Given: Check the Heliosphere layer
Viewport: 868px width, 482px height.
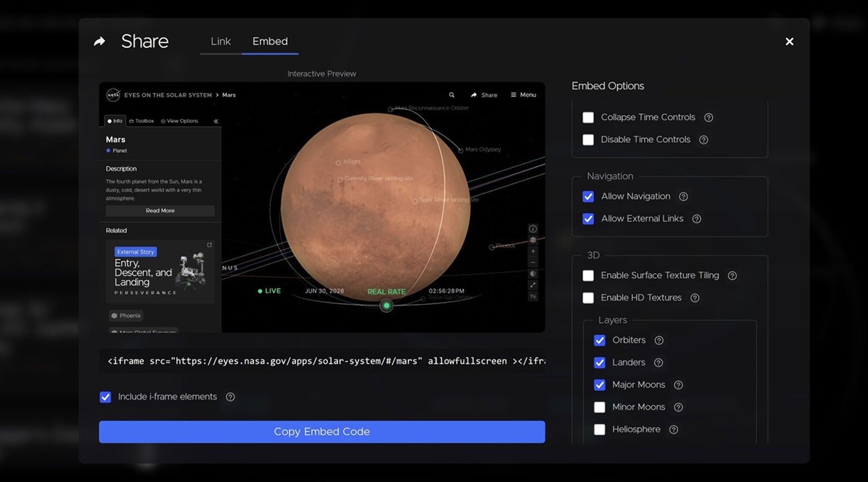Looking at the screenshot, I should (599, 429).
